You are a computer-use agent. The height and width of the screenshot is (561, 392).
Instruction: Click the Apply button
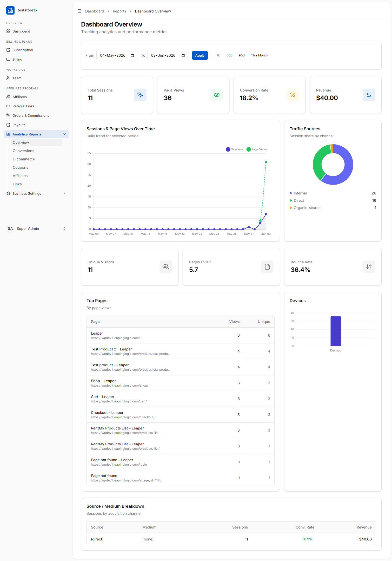(x=200, y=55)
